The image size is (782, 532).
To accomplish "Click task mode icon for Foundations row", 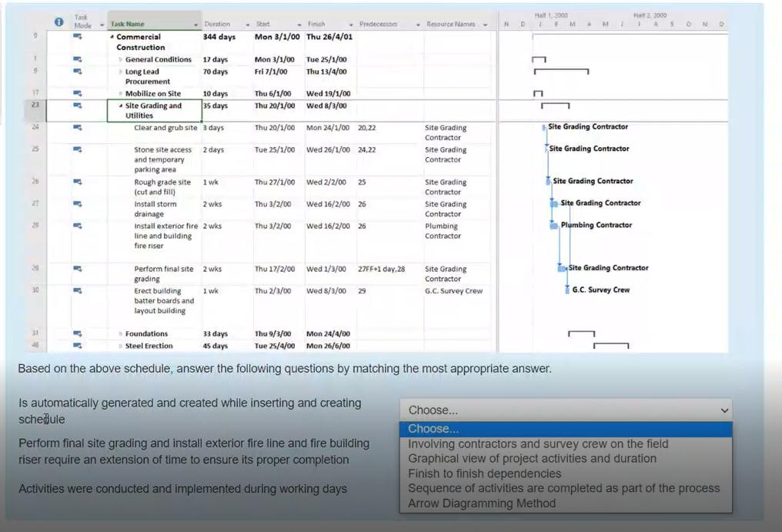I will (78, 334).
